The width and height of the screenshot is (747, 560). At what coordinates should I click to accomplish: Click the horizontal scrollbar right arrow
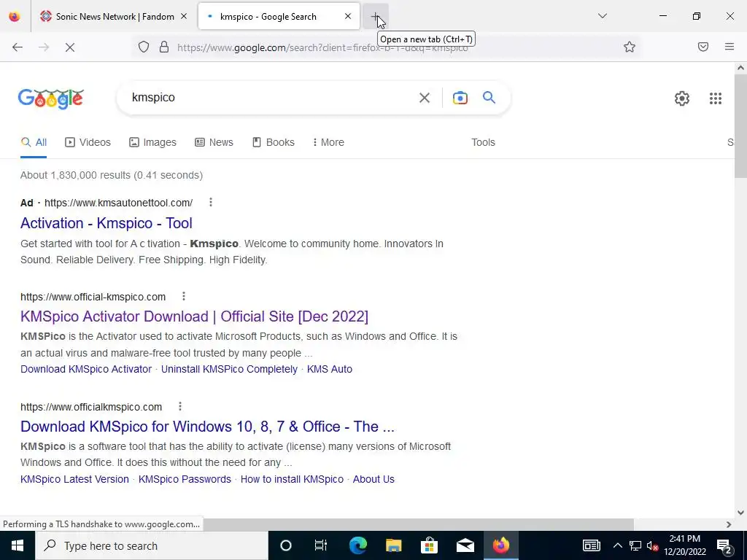[x=729, y=524]
